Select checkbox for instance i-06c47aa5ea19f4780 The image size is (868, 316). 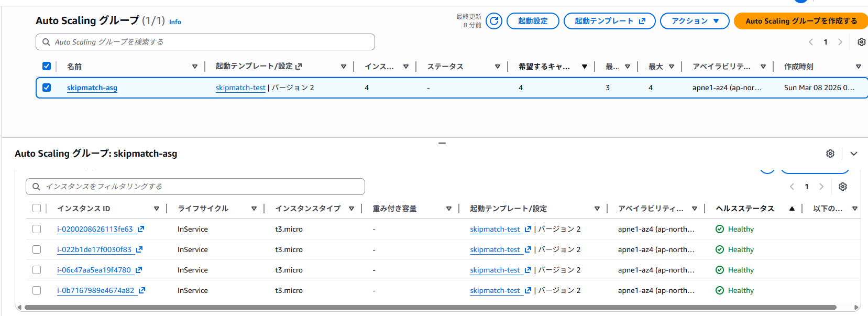point(37,270)
